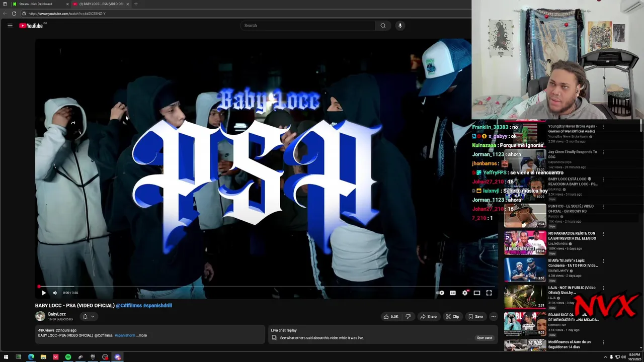The width and height of the screenshot is (644, 362).
Task: Show hidden system tray icons
Action: point(605,357)
